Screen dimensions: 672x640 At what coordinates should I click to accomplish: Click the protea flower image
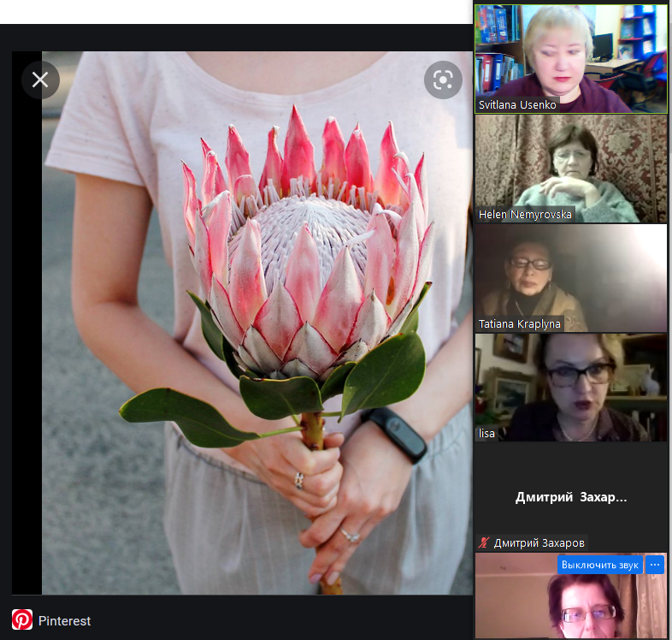[257, 323]
